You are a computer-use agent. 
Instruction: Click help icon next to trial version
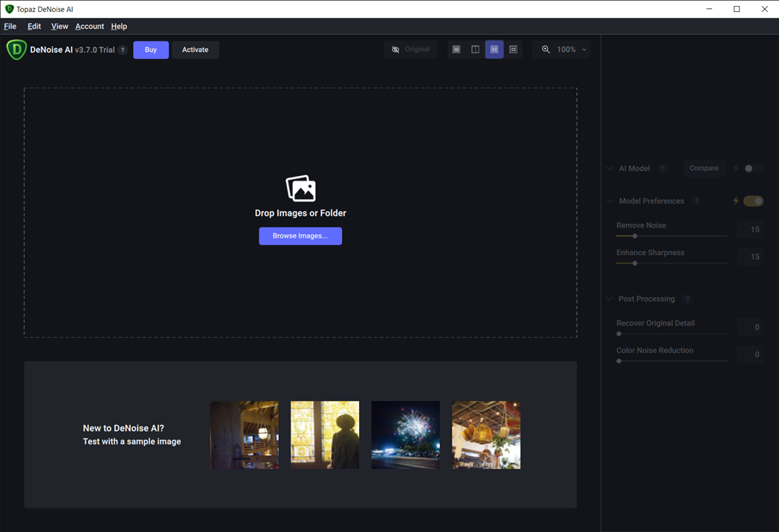pos(123,50)
